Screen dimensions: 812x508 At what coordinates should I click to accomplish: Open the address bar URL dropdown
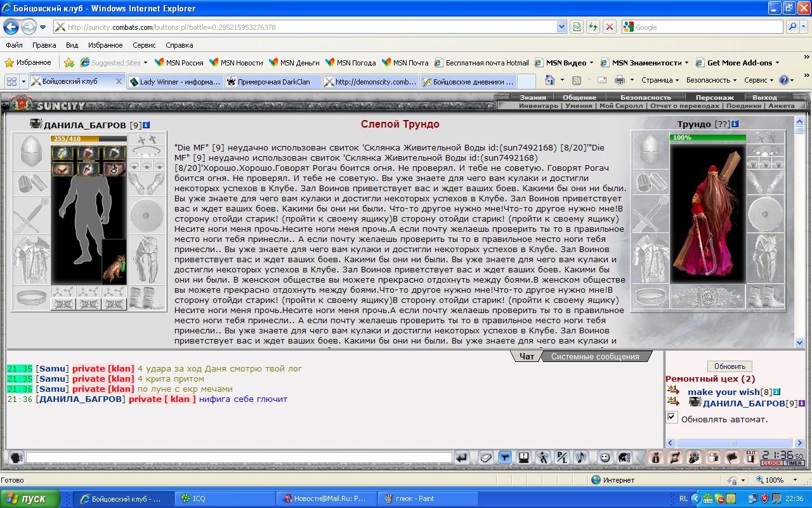pos(561,27)
